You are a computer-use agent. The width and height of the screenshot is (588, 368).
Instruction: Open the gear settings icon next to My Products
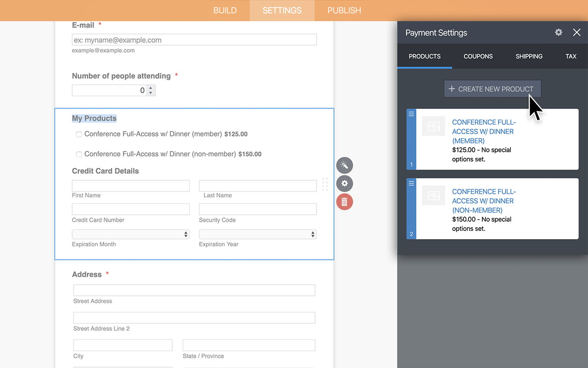345,184
